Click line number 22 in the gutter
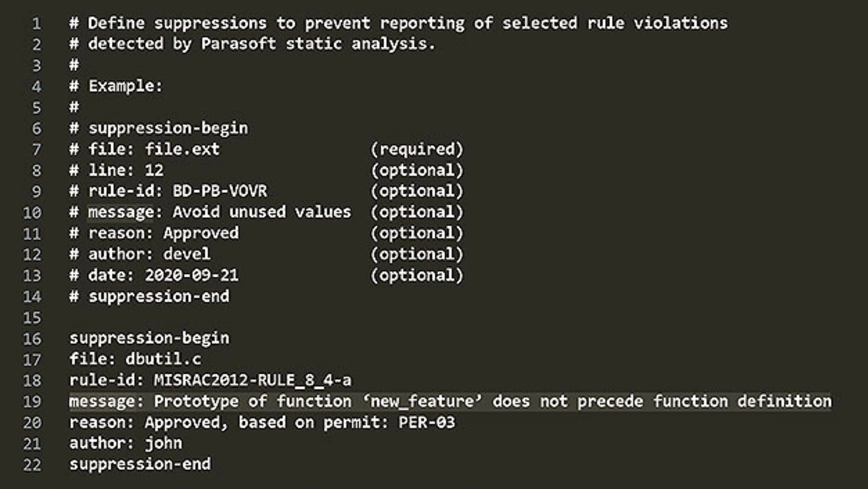 (32, 465)
